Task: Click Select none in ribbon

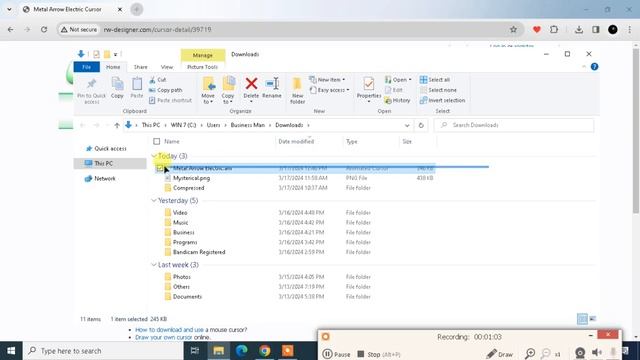Action: (x=438, y=90)
